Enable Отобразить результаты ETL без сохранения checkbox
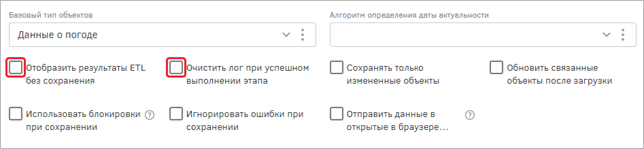This screenshot has height=149, width=644. pos(16,67)
